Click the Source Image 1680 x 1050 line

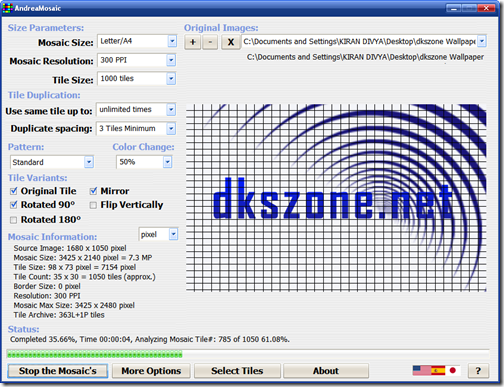click(x=70, y=248)
